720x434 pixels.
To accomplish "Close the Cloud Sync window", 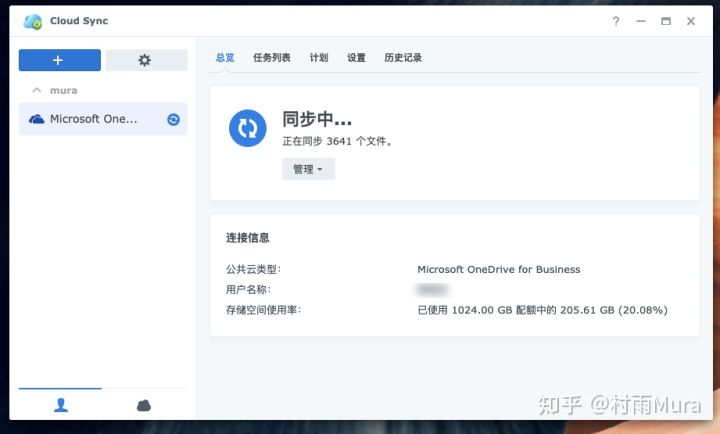I will coord(691,21).
